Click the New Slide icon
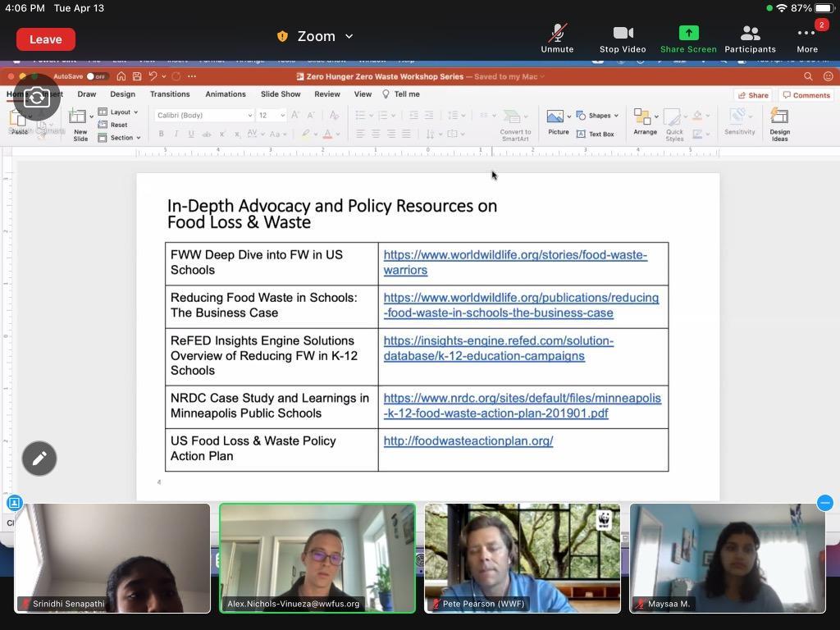Viewport: 840px width, 630px height. [x=80, y=123]
